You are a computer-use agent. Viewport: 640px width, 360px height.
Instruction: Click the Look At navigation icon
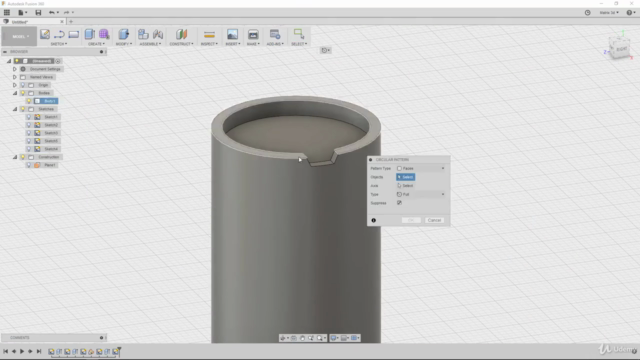point(294,338)
